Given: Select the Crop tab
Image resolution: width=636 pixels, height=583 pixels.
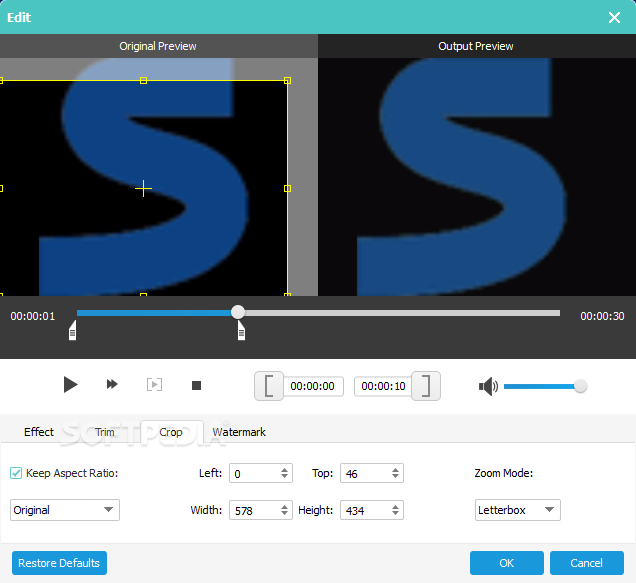Looking at the screenshot, I should point(171,432).
